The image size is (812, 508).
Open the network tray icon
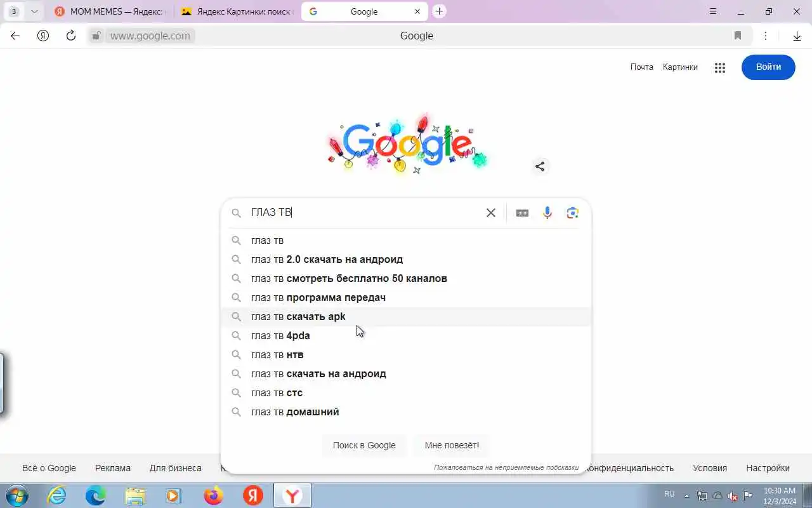click(x=702, y=496)
